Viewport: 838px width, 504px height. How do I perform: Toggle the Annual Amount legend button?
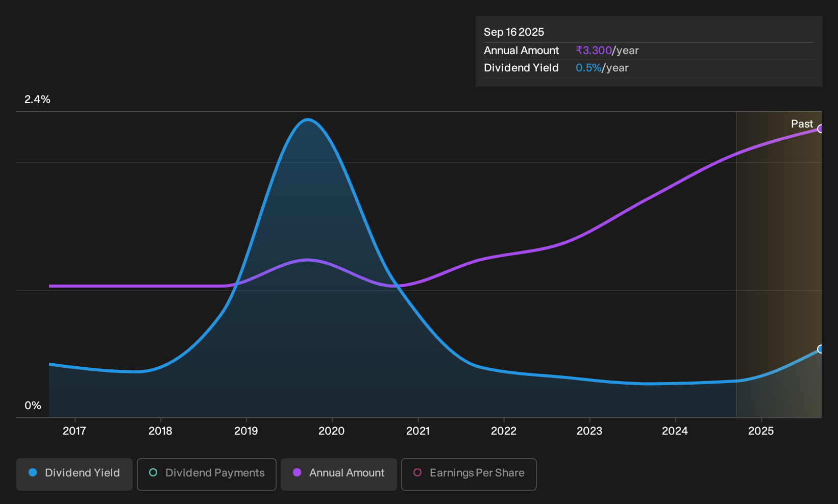tap(339, 474)
